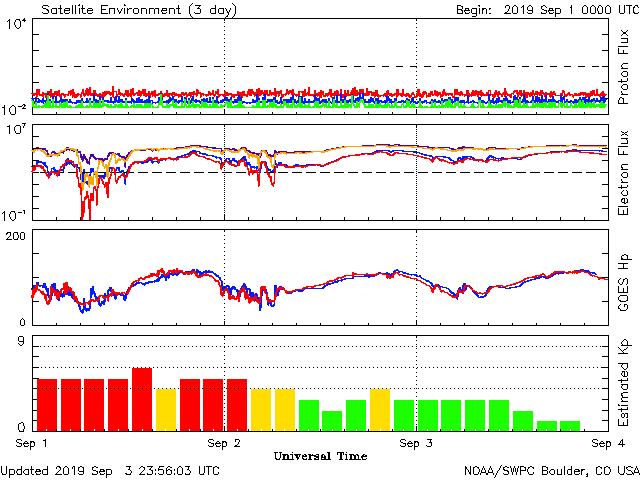Click the lone yellow Kp bar just before Sep 3
The height and width of the screenshot is (480, 640).
click(380, 410)
